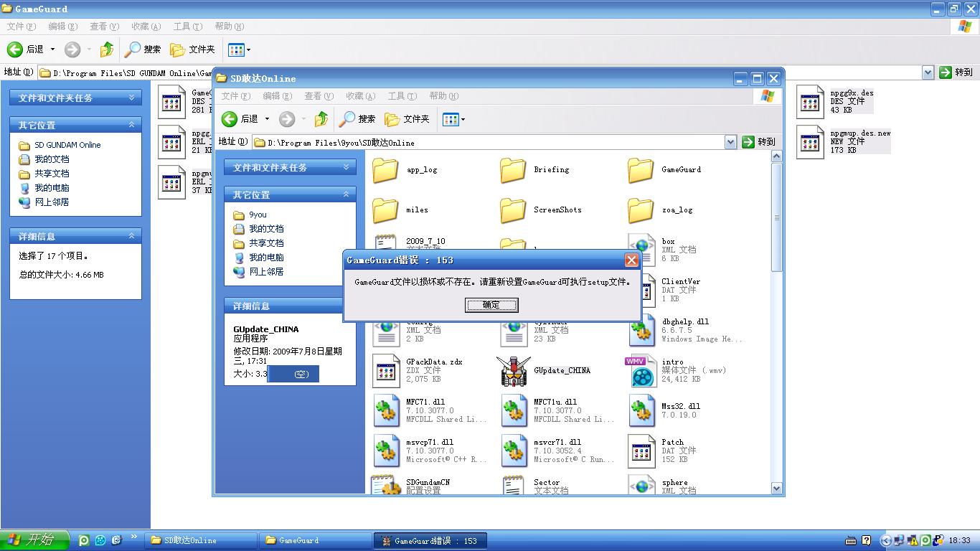980x551 pixels.
Task: Open the GameGuard folder icon
Action: click(x=641, y=170)
